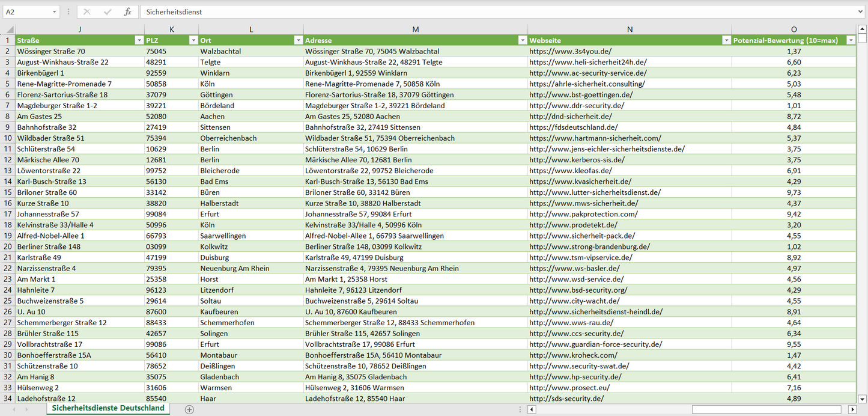Screen dimensions: 868x416
Task: Select column M header
Action: pyautogui.click(x=416, y=29)
